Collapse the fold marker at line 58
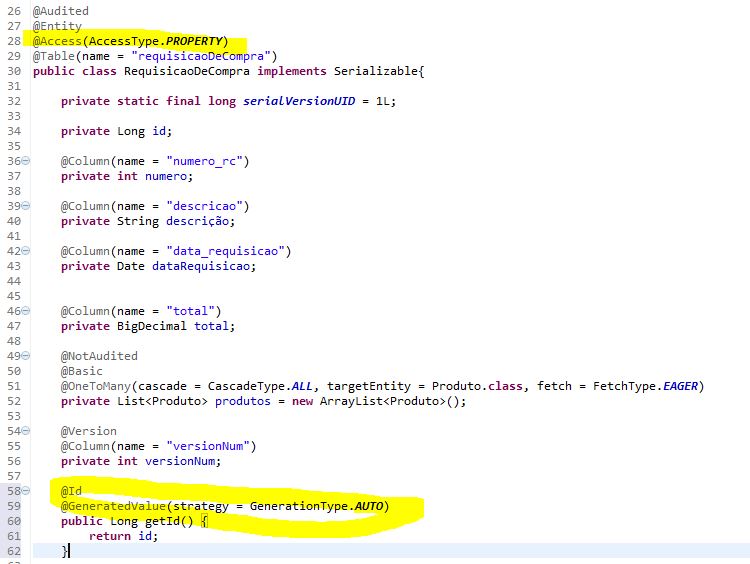 coord(26,490)
